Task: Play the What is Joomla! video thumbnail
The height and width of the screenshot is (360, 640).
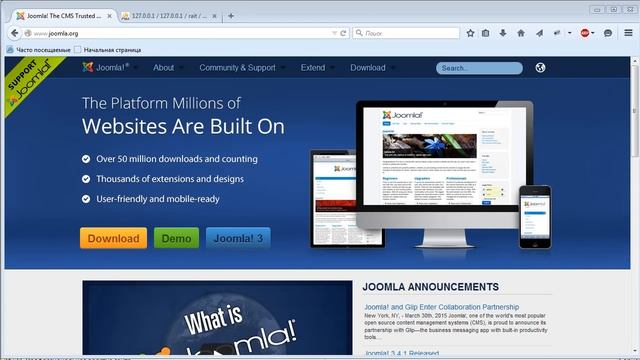Action: pyautogui.click(x=217, y=318)
